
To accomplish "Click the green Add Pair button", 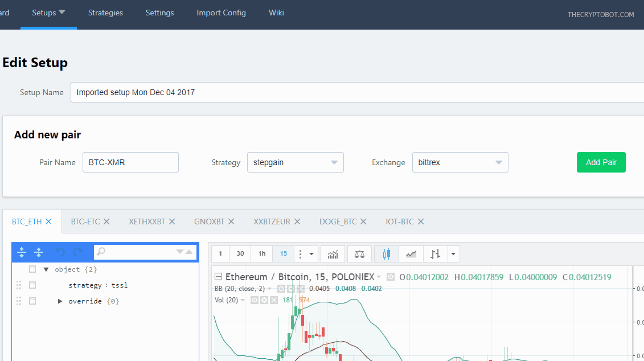I will tap(601, 162).
